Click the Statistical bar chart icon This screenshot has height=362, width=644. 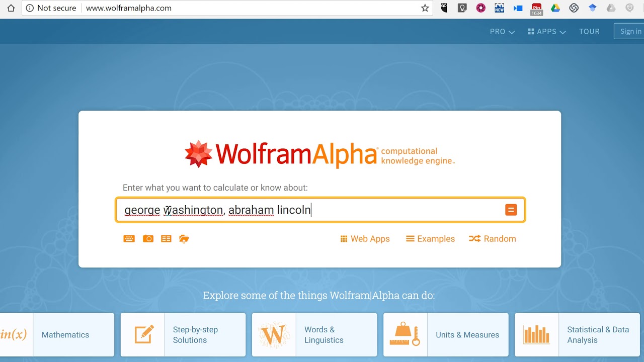pyautogui.click(x=536, y=335)
